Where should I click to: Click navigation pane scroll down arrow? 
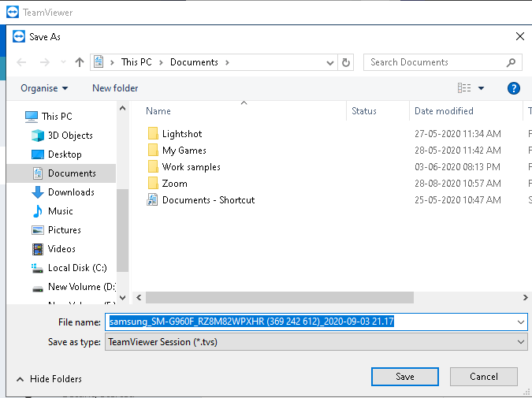pyautogui.click(x=123, y=298)
